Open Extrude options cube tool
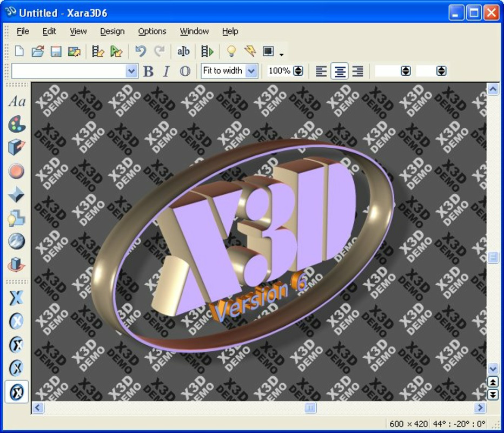Viewport: 504px width, 433px height. (17, 147)
